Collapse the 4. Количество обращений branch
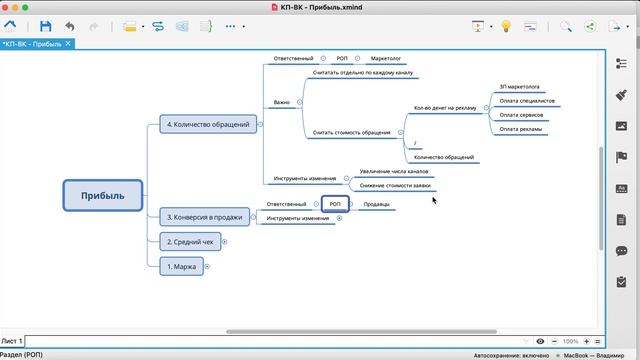This screenshot has width=640, height=360. (x=260, y=124)
